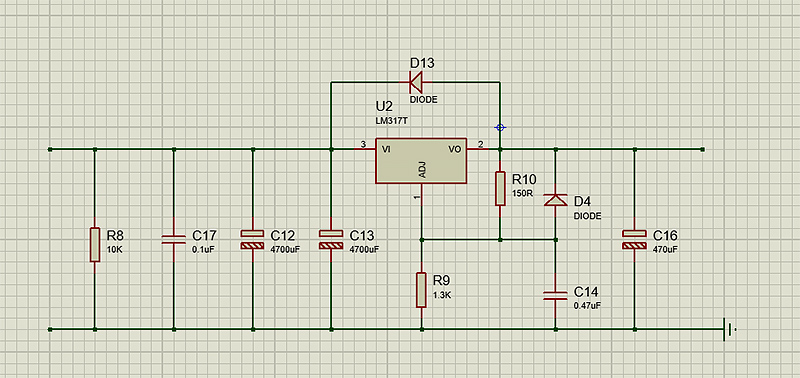Click the 0.1uF value of C17
Screen dimensions: 800x378
(203, 250)
